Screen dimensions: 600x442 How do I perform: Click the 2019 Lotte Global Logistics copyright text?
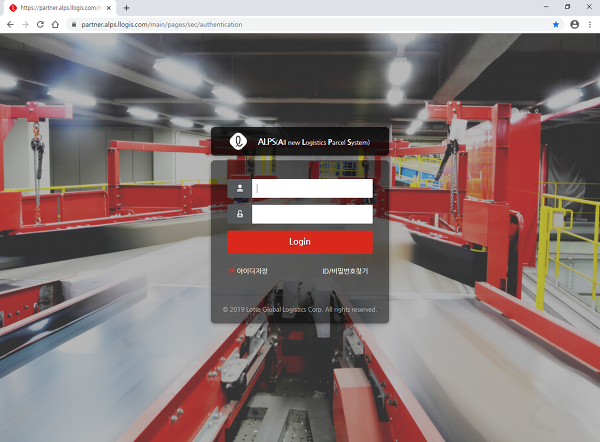(x=300, y=310)
